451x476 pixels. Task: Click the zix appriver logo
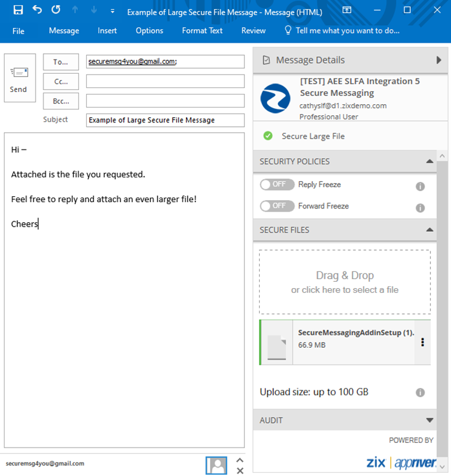point(402,462)
